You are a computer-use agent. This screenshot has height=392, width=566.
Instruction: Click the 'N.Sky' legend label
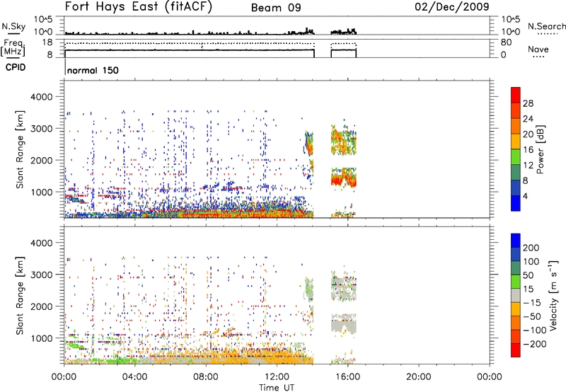[x=13, y=26]
